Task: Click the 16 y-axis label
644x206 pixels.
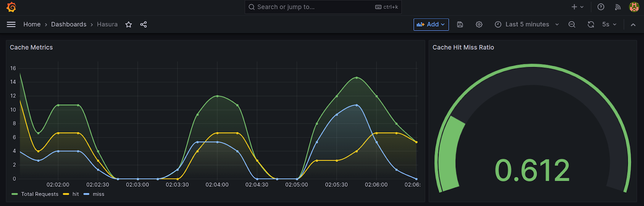Action: [x=13, y=68]
